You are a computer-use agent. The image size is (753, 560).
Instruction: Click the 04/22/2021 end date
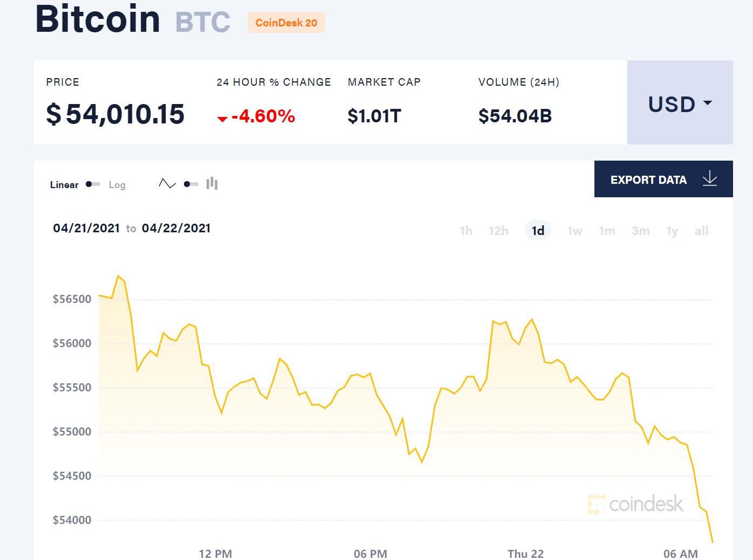[176, 228]
